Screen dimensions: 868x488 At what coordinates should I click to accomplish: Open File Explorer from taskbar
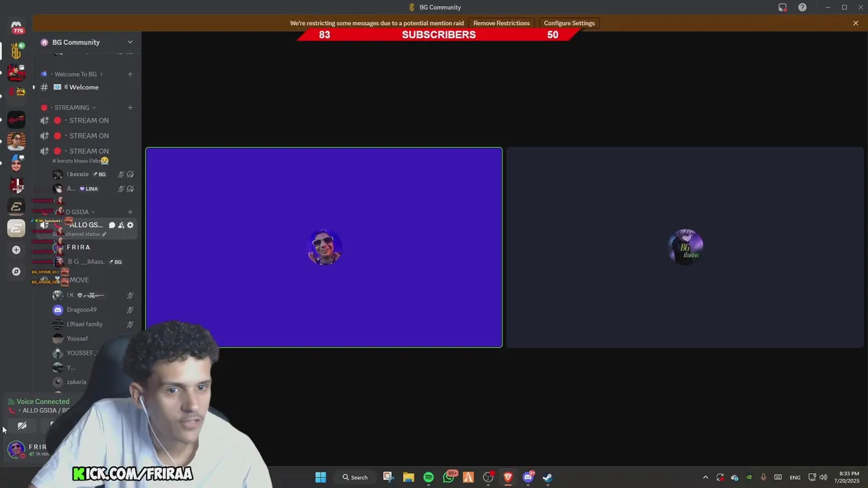(408, 477)
